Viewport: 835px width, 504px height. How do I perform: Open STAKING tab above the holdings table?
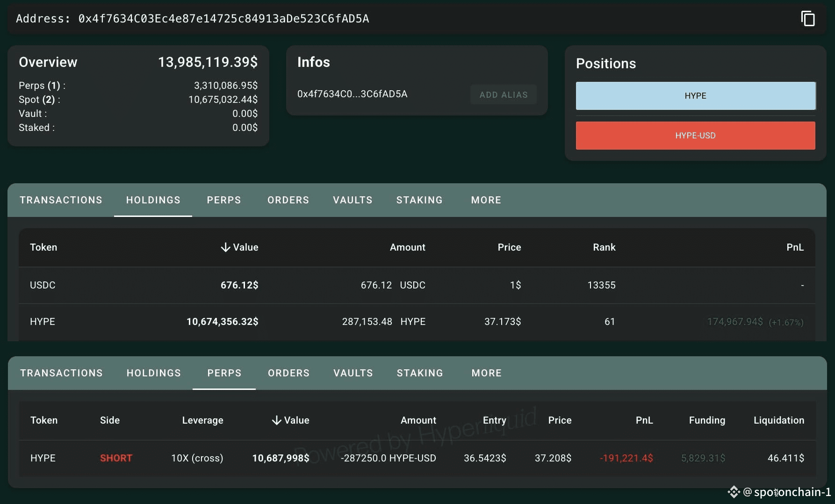(x=419, y=200)
